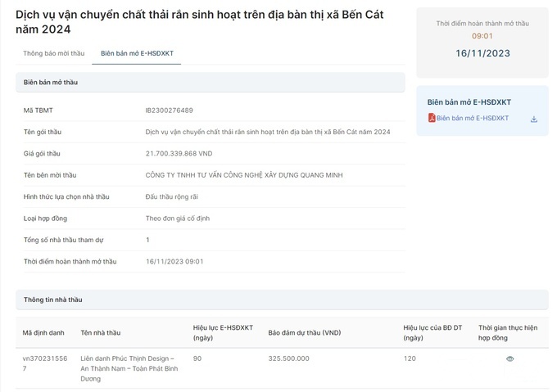Switch to the Thông báo mời thầu tab
This screenshot has height=392, width=557.
53,53
